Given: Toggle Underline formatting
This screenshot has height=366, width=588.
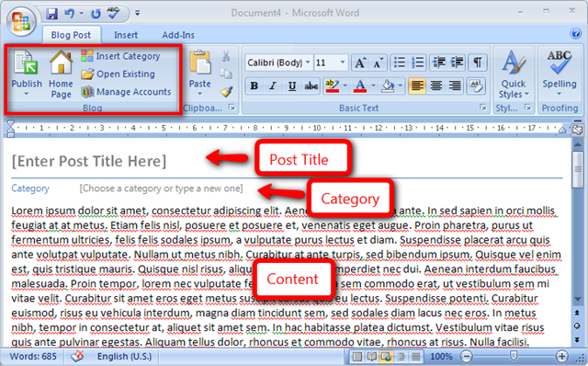Looking at the screenshot, I should [292, 86].
